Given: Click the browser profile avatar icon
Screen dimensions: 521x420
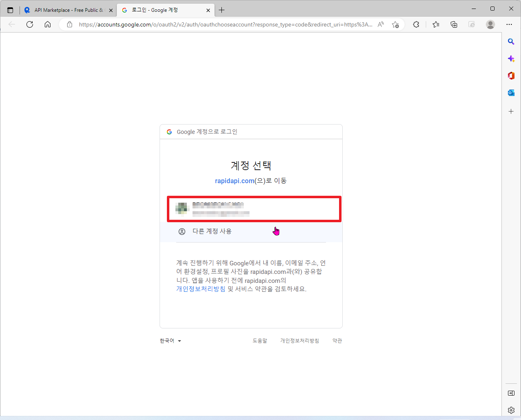Looking at the screenshot, I should tap(490, 24).
